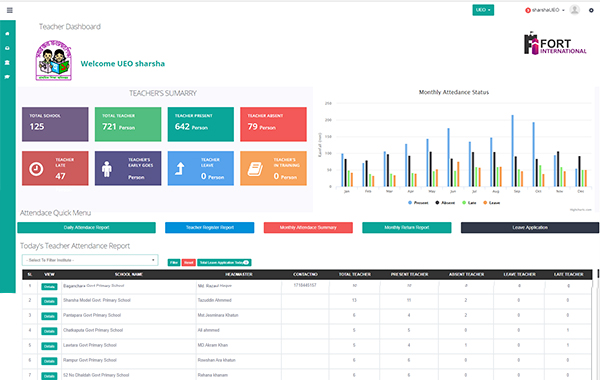Toggle Absent series in chart legend
The width and height of the screenshot is (600, 380).
(x=445, y=203)
